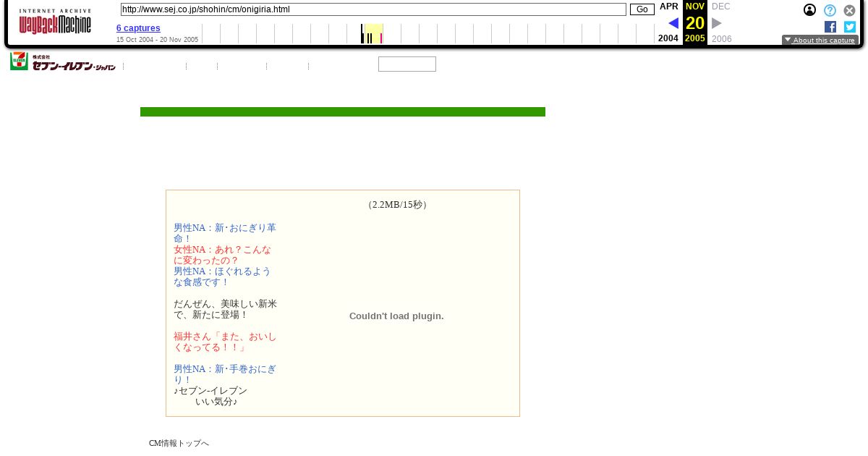Open the Wayback help icon
Image resolution: width=868 pixels, height=456 pixels.
830,10
